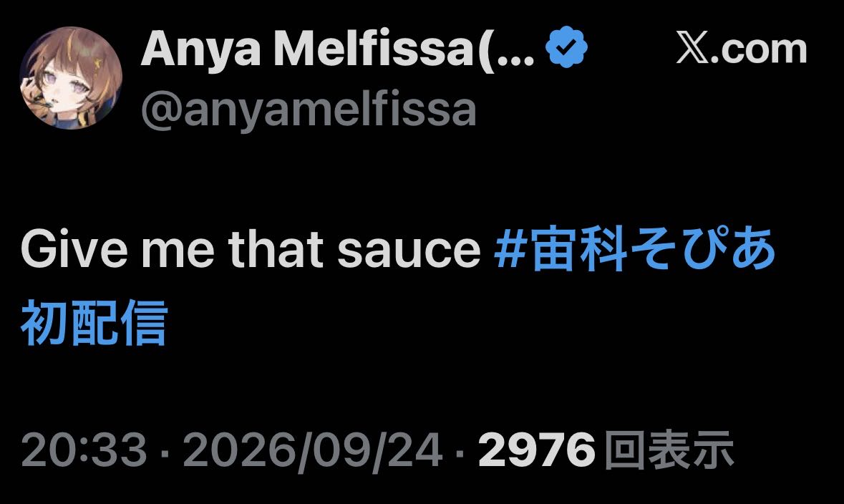This screenshot has width=844, height=504.
Task: Open the @anyamelfissa handle link
Action: (309, 111)
